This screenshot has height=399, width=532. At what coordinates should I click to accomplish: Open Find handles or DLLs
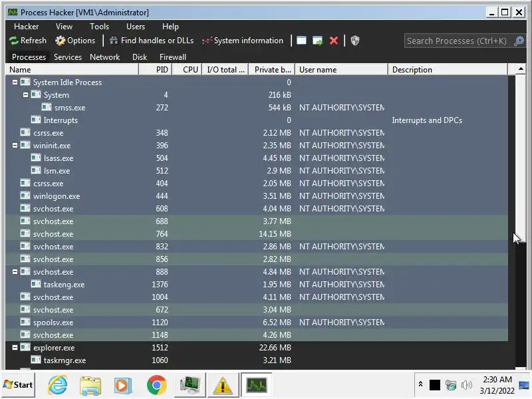152,41
